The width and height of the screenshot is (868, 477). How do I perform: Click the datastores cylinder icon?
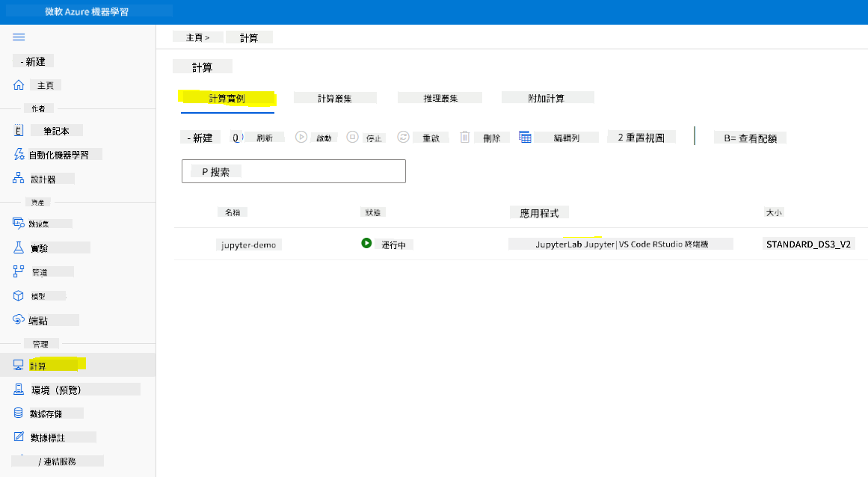click(x=18, y=413)
